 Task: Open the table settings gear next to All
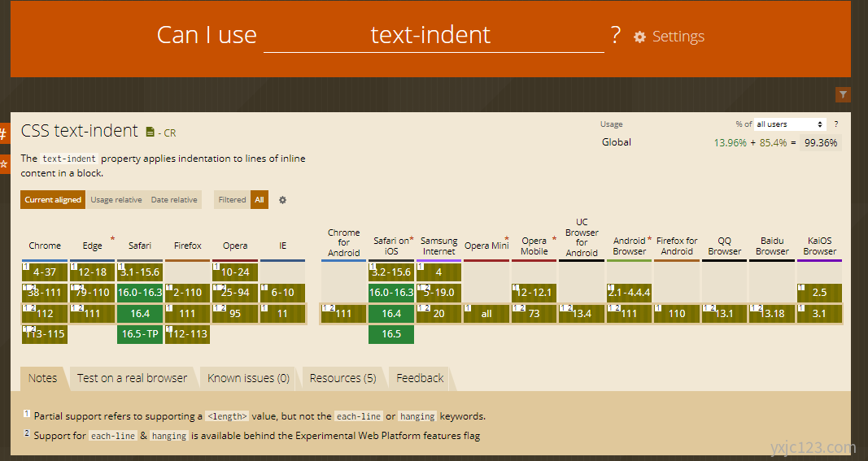coord(282,200)
